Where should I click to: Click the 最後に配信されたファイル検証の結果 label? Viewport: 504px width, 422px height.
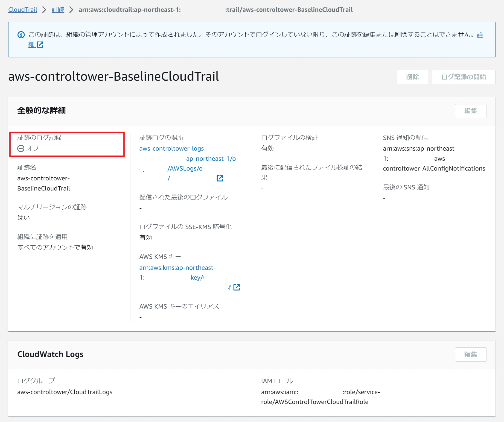pyautogui.click(x=312, y=172)
